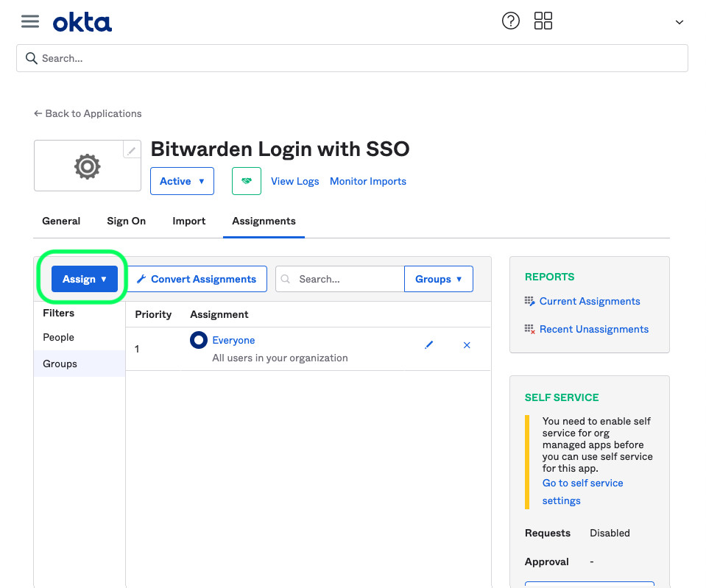
Task: Click the top Search input field
Action: click(x=352, y=58)
